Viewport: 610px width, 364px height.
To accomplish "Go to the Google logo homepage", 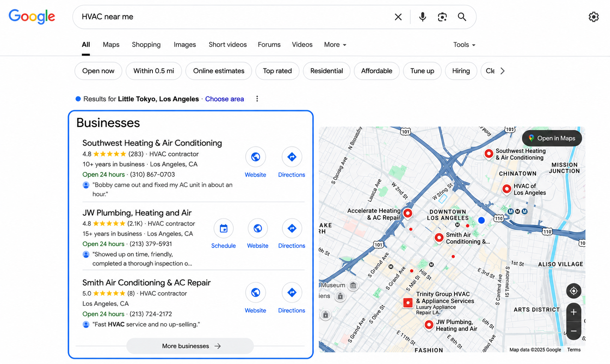I will click(x=32, y=17).
